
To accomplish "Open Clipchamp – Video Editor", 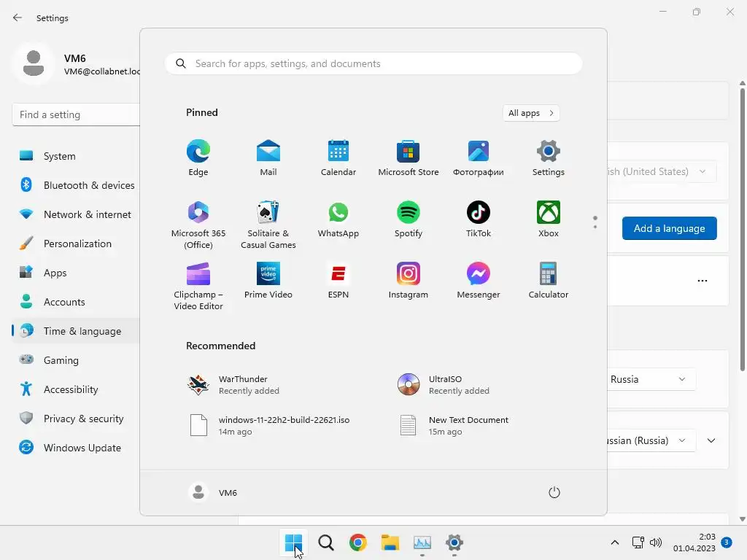I will (198, 286).
